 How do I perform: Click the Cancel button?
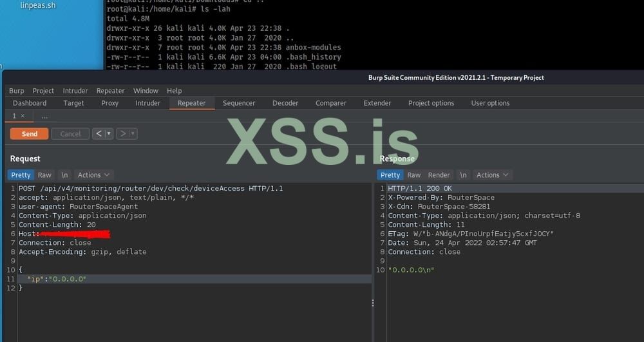70,134
